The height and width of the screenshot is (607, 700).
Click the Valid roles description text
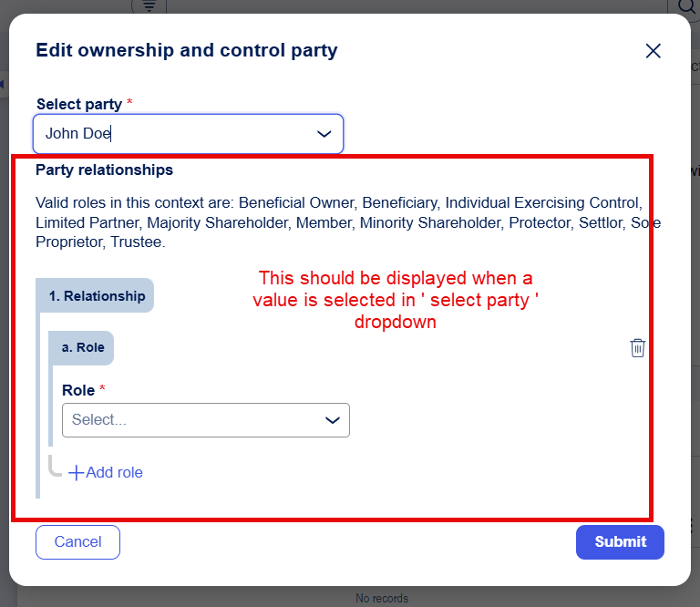coord(337,222)
